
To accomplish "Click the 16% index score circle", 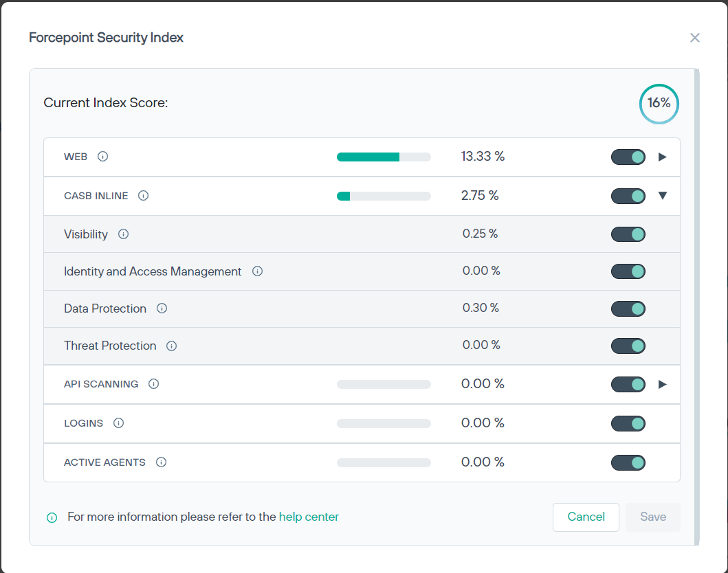I will 659,104.
